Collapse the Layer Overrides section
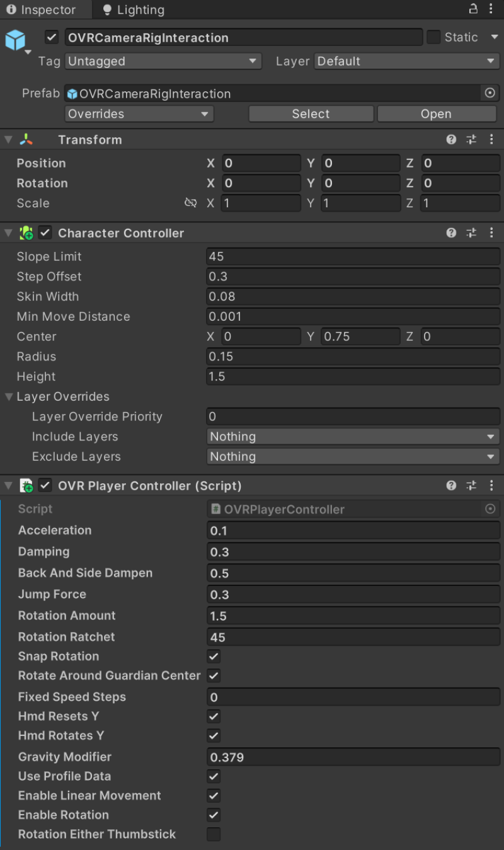Viewport: 504px width, 850px height. [8, 396]
